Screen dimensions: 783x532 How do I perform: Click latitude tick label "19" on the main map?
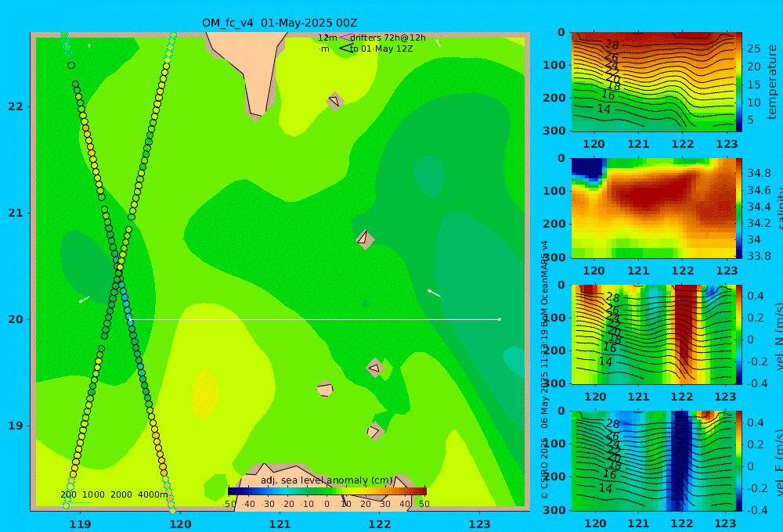coord(16,426)
